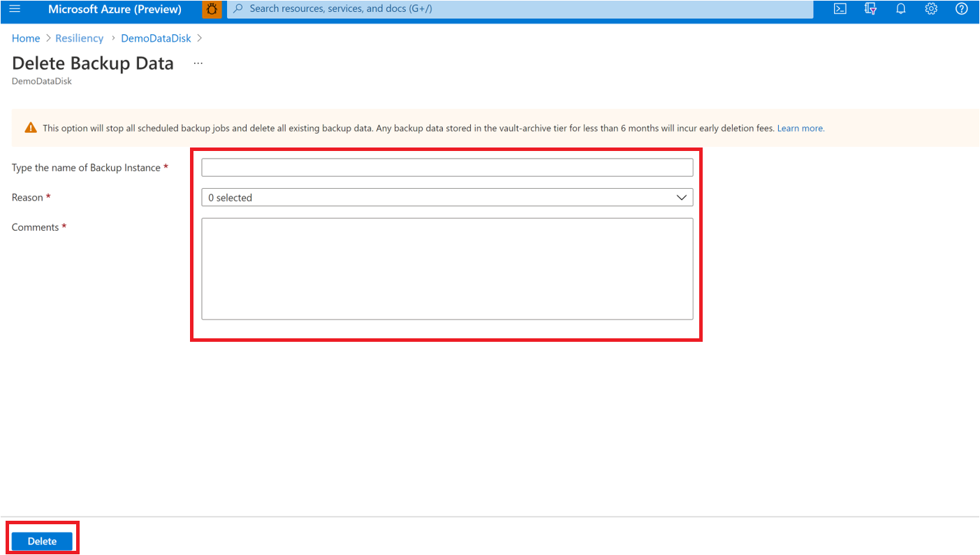This screenshot has width=980, height=555.
Task: Navigate to Resiliency in the breadcrumb
Action: click(x=80, y=38)
